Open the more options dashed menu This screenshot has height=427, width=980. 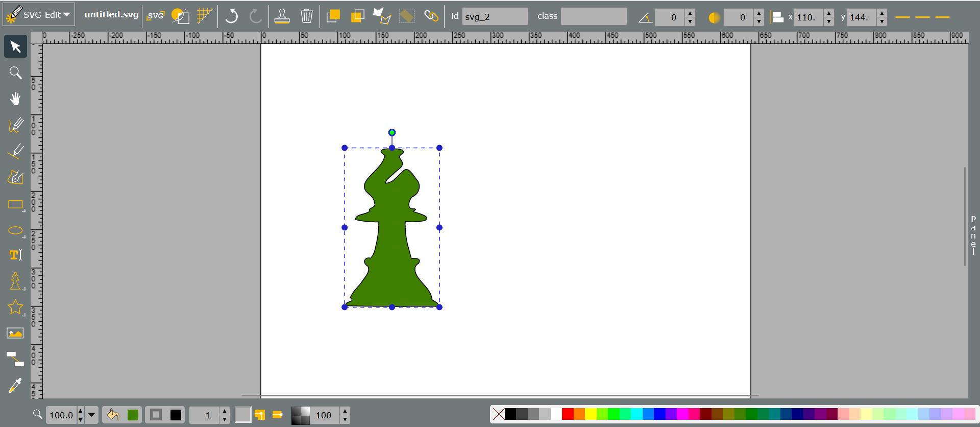tap(922, 17)
